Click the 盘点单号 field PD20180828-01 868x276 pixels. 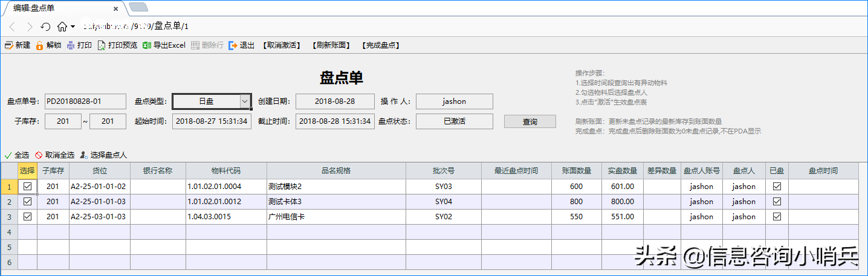85,101
